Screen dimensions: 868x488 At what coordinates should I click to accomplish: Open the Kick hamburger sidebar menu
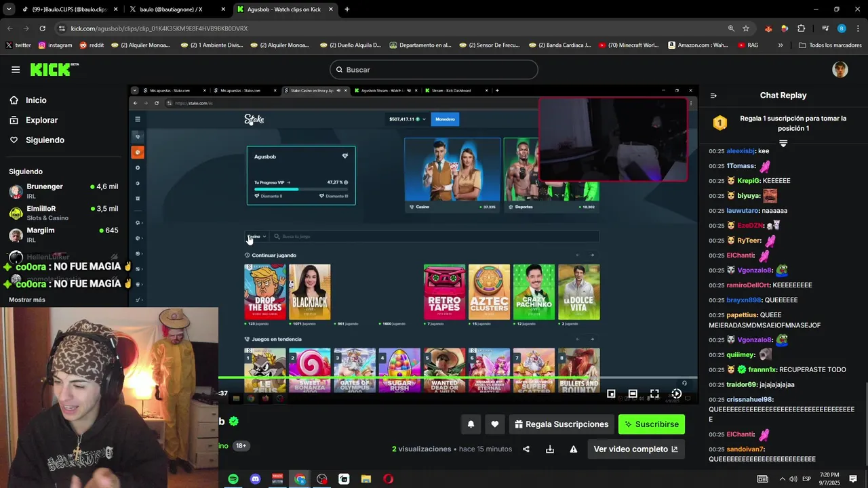tap(16, 69)
